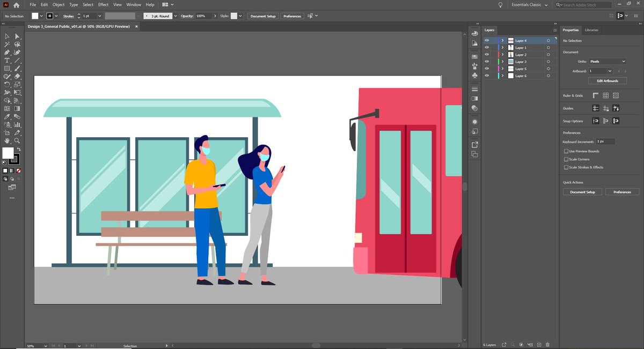Click Document Setup in Quick Actions
The image size is (644, 349).
tap(582, 192)
